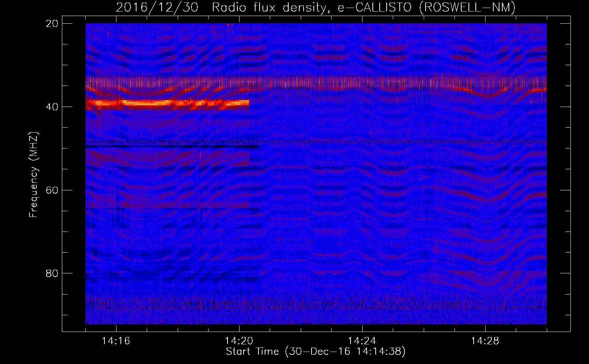The width and height of the screenshot is (589, 364).
Task: Click the 60 frequency tick label
Action: click(52, 190)
